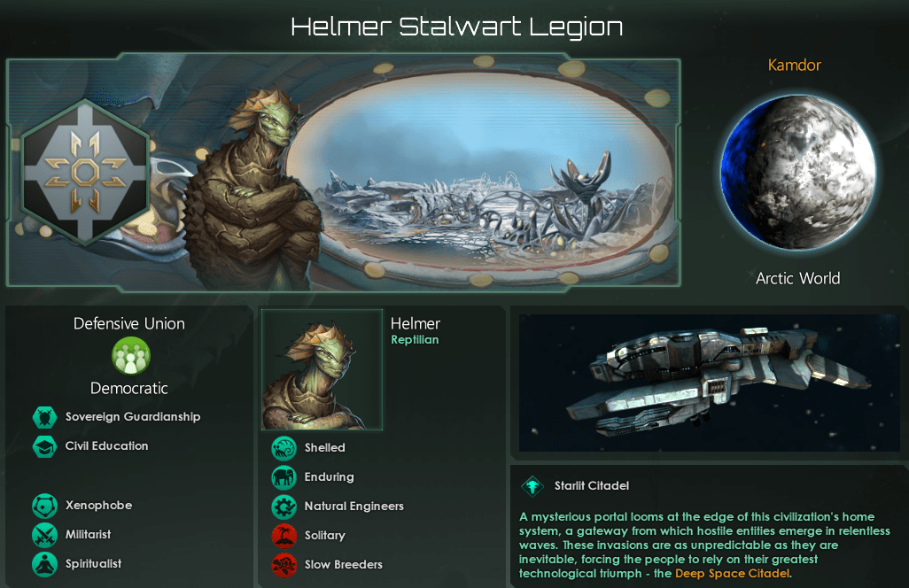Screen dimensions: 909x588
Task: Click the Kamdor planet name
Action: 794,65
